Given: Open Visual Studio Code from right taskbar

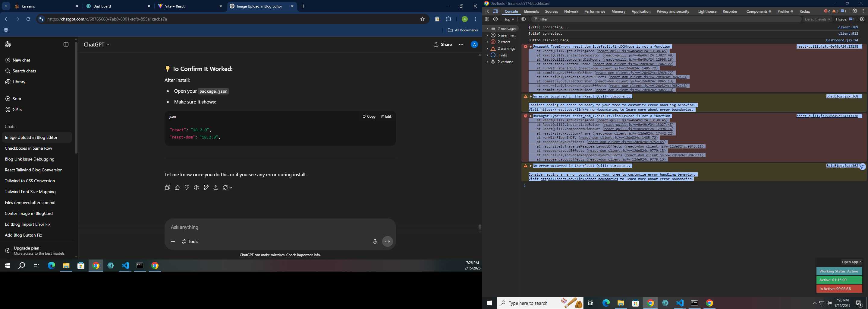Looking at the screenshot, I should coord(680,303).
